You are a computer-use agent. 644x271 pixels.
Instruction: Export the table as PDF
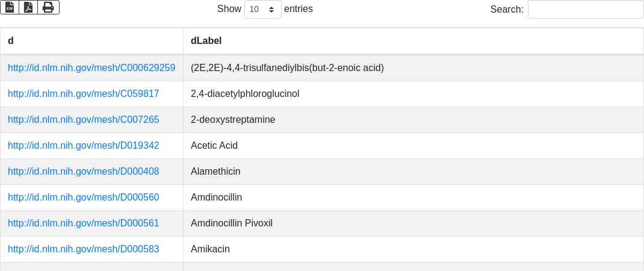coord(28,7)
